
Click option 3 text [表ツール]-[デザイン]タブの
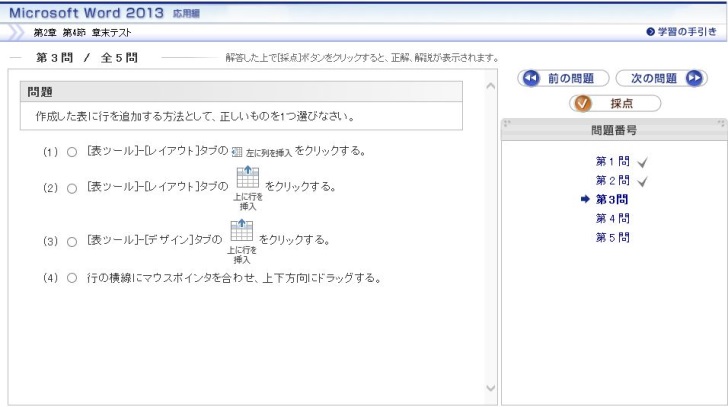tap(155, 240)
